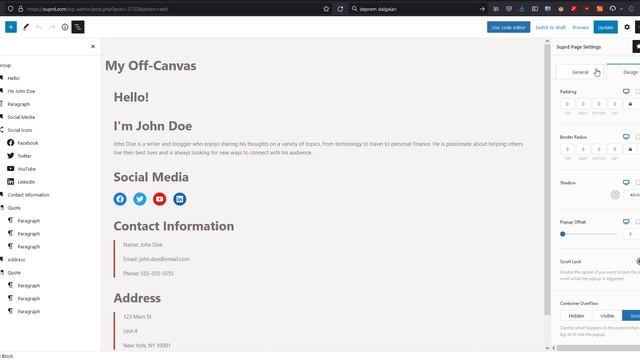Select Contact Information in list view
The width and height of the screenshot is (640, 360).
coord(28,195)
